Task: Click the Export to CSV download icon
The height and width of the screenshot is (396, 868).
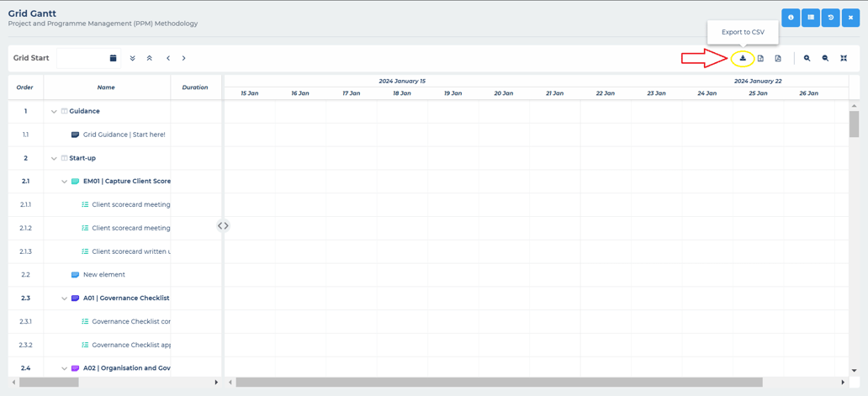Action: pyautogui.click(x=743, y=58)
